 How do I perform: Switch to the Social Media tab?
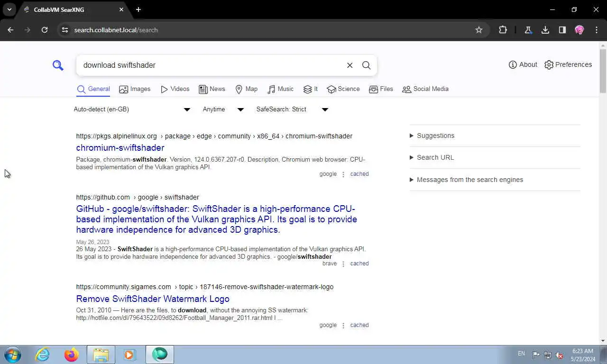[x=425, y=89]
